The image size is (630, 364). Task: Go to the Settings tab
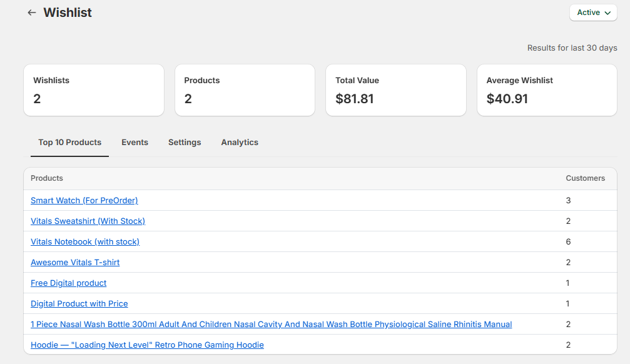pos(185,143)
